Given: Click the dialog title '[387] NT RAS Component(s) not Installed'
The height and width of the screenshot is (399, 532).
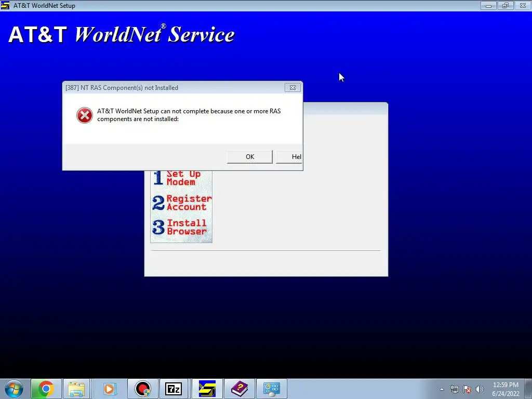Looking at the screenshot, I should click(x=122, y=87).
